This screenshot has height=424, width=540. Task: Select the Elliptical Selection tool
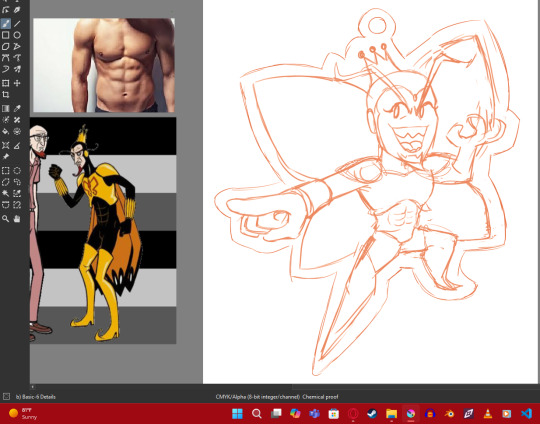[17, 170]
